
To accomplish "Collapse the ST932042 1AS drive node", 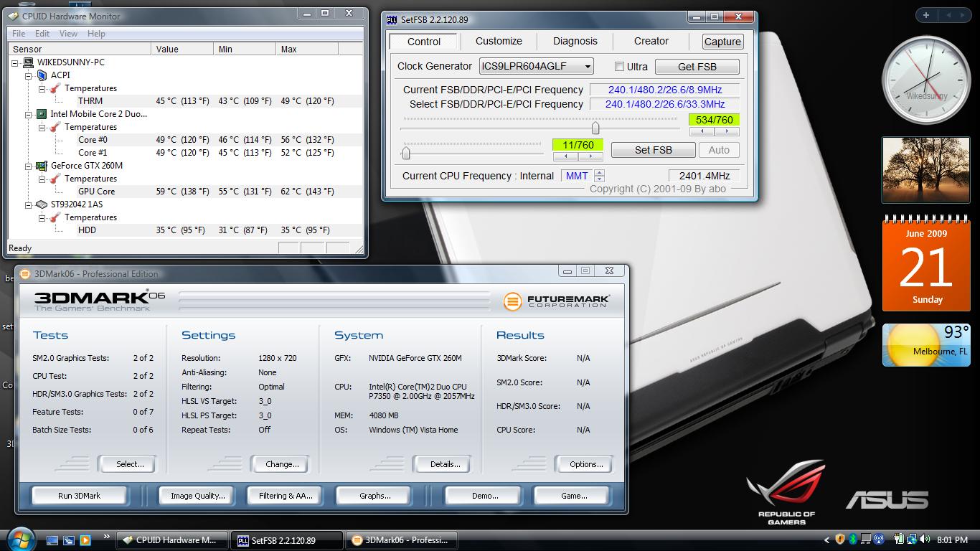I will pos(29,204).
